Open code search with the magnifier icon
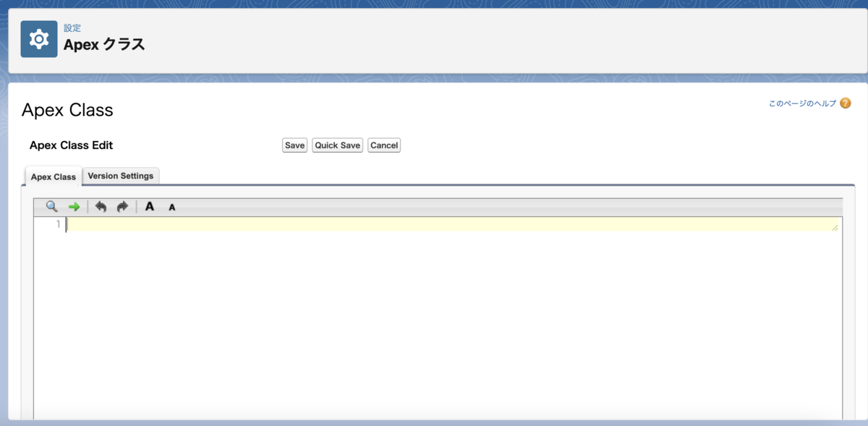Screen dimensions: 868x426 tap(51, 207)
